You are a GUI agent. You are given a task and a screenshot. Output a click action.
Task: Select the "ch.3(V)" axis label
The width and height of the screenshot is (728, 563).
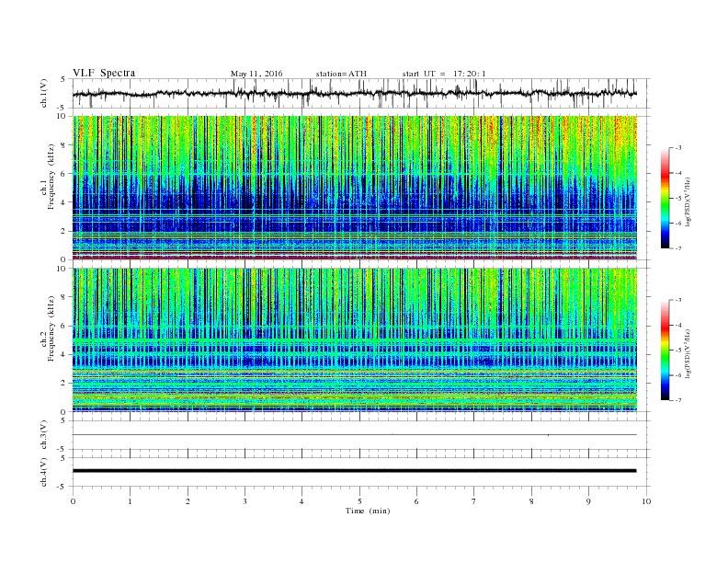[44, 435]
